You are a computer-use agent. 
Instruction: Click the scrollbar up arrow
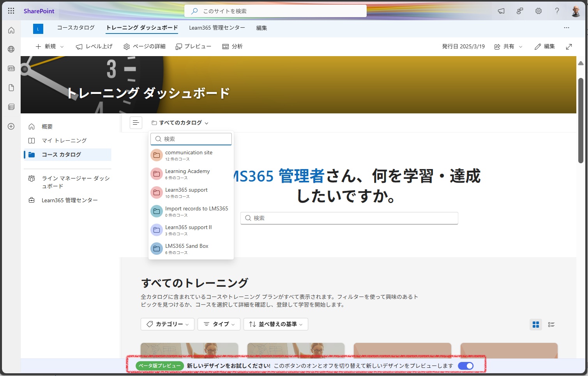(581, 63)
